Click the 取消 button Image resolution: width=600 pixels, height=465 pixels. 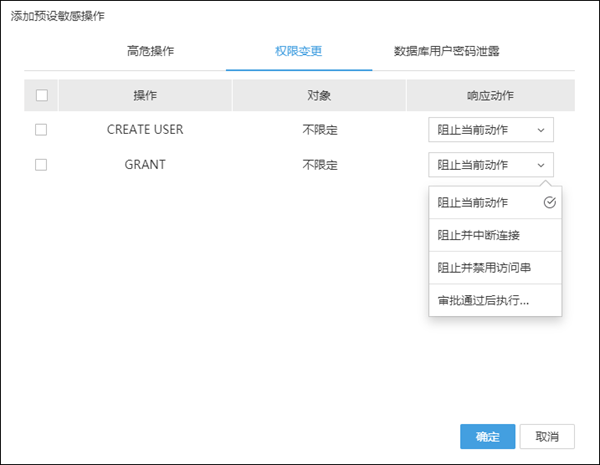(547, 436)
